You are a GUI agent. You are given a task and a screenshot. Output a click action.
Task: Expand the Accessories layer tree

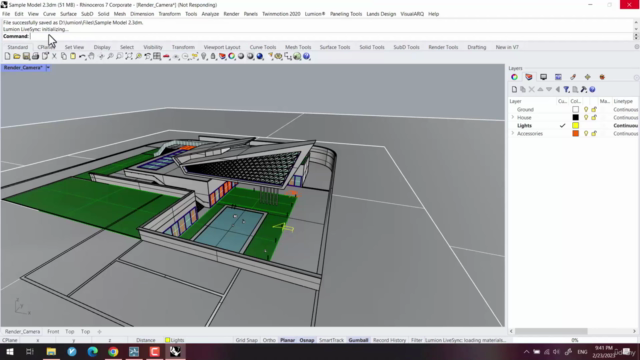(x=513, y=133)
